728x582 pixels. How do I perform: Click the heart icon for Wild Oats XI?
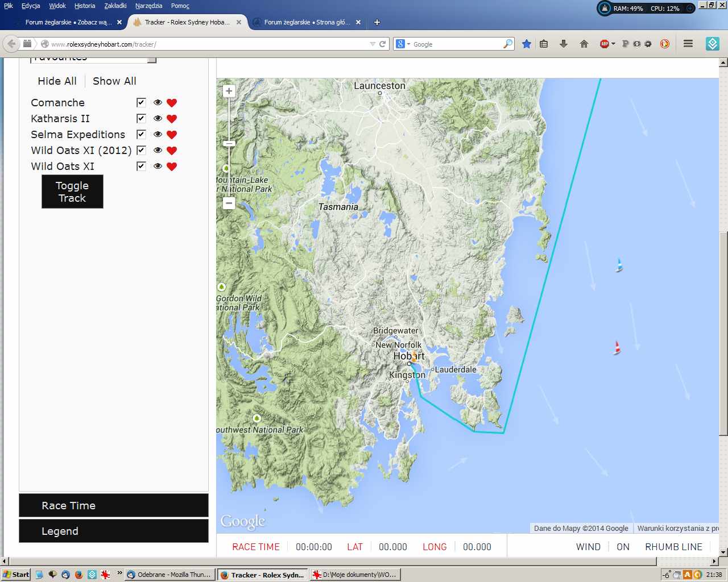coord(172,167)
